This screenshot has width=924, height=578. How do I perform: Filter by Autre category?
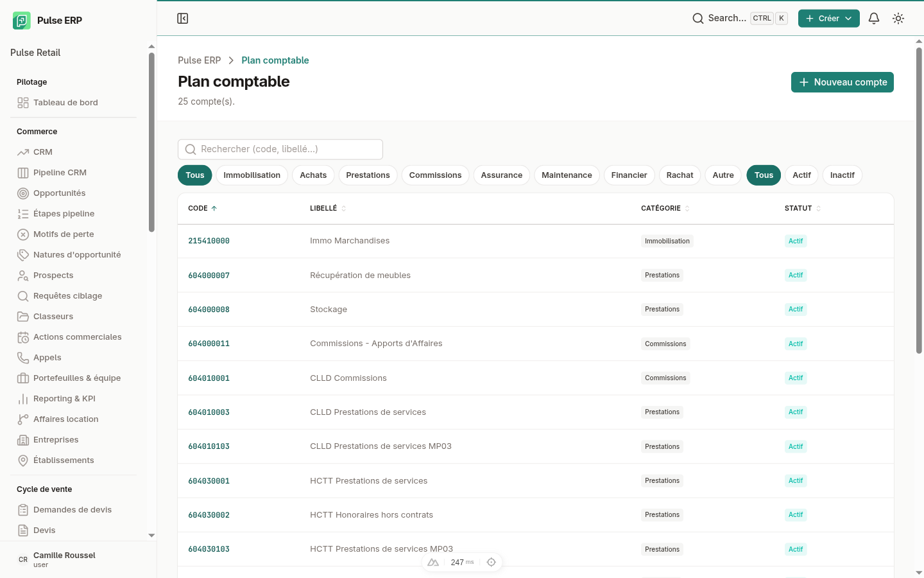723,175
